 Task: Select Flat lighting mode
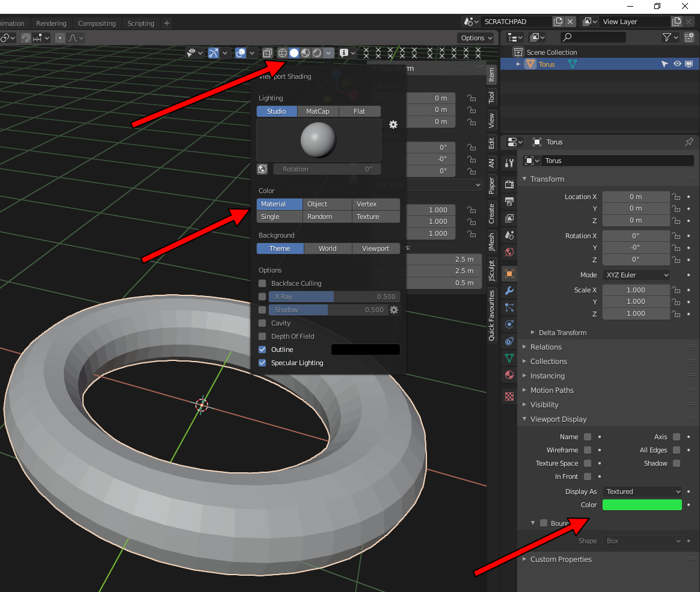pyautogui.click(x=360, y=111)
